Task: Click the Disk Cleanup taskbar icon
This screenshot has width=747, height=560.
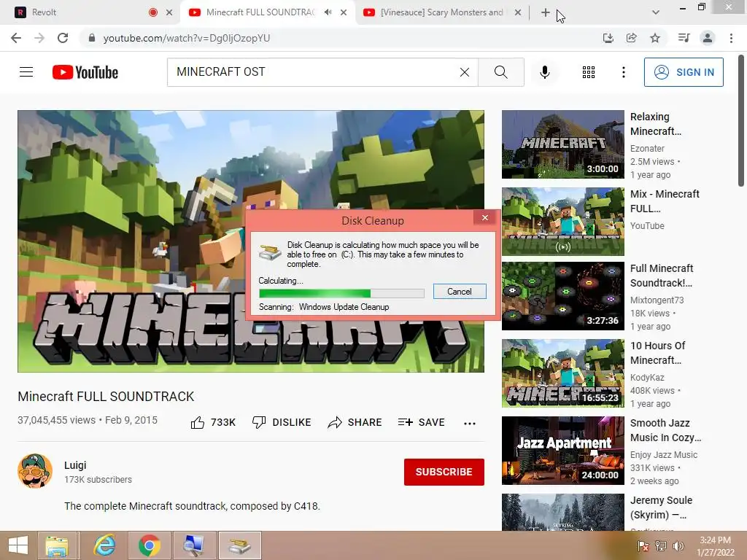Action: pos(239,545)
